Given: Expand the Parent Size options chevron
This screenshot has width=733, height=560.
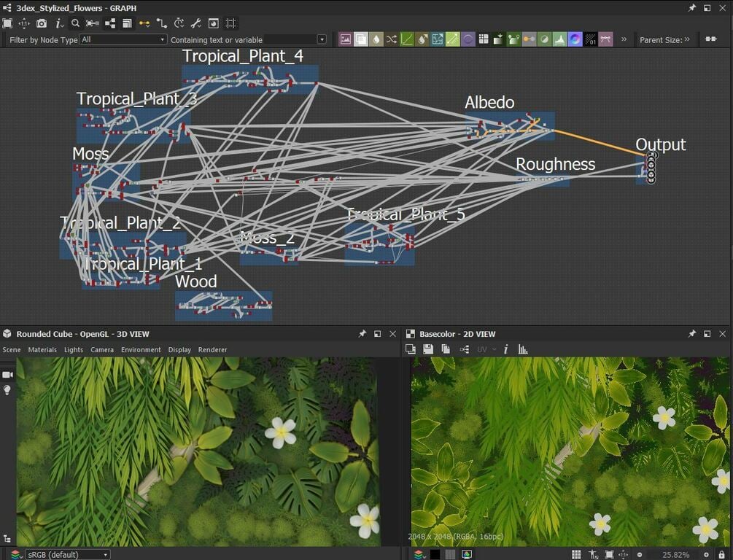Looking at the screenshot, I should tap(687, 39).
